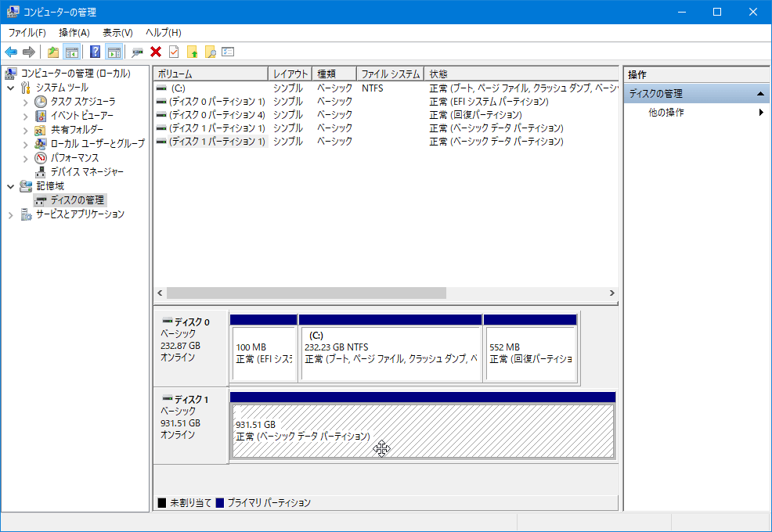Click the volume list horizontal scrollbar right arrow

click(611, 293)
